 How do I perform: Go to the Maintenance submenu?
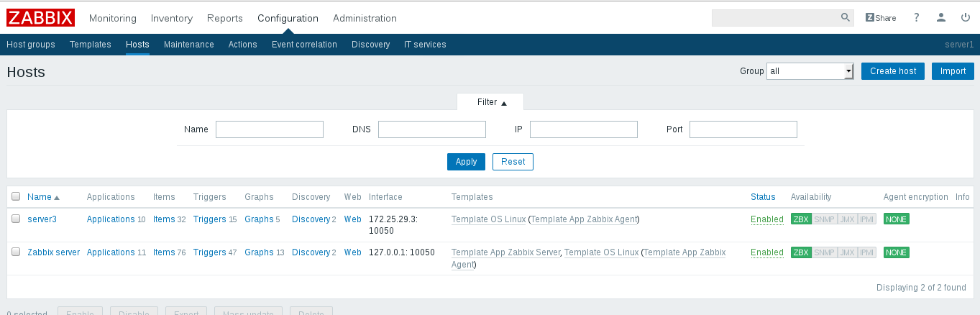click(x=189, y=45)
